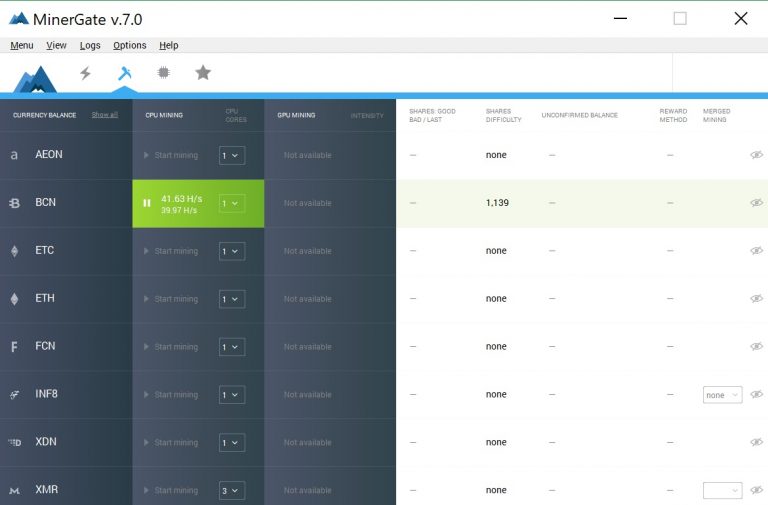The width and height of the screenshot is (768, 505).
Task: Pause BCN mining with the pause icon
Action: point(146,203)
